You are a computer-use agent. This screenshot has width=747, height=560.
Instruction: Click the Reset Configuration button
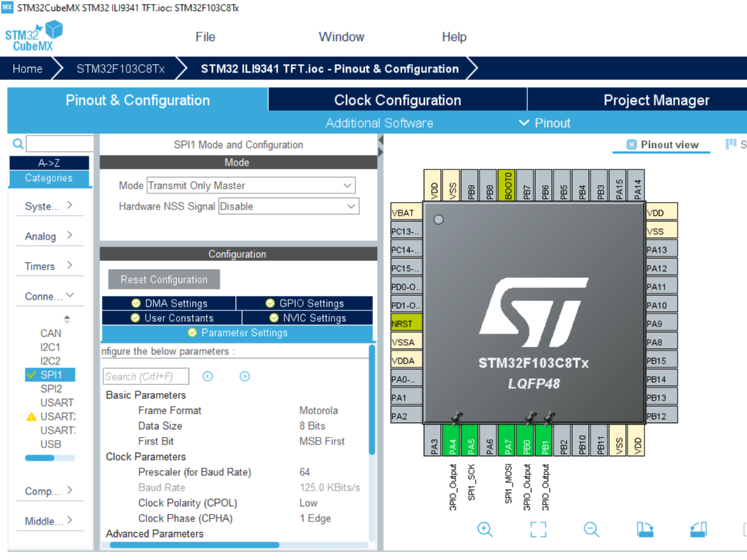coord(163,279)
